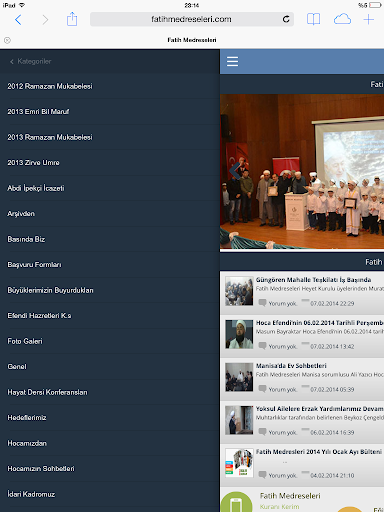Tap Safari's back arrow
The width and height of the screenshot is (384, 512).
(18, 20)
